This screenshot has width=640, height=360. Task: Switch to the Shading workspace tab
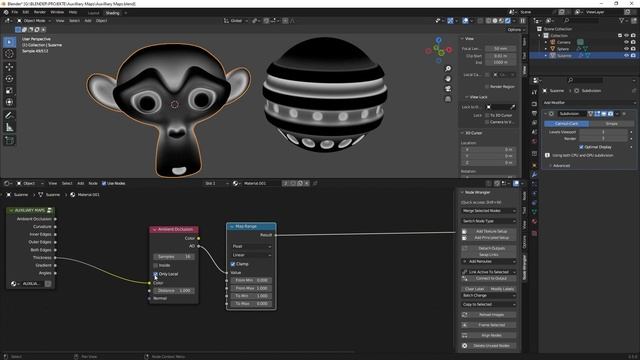click(x=113, y=13)
